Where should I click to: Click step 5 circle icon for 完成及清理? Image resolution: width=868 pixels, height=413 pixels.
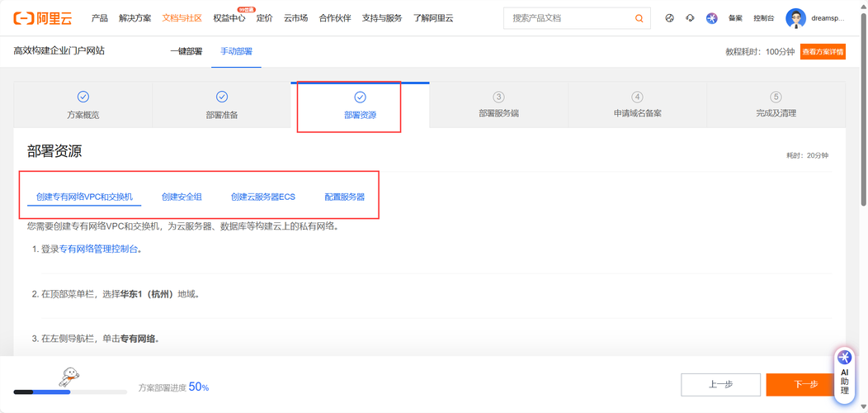(x=776, y=97)
